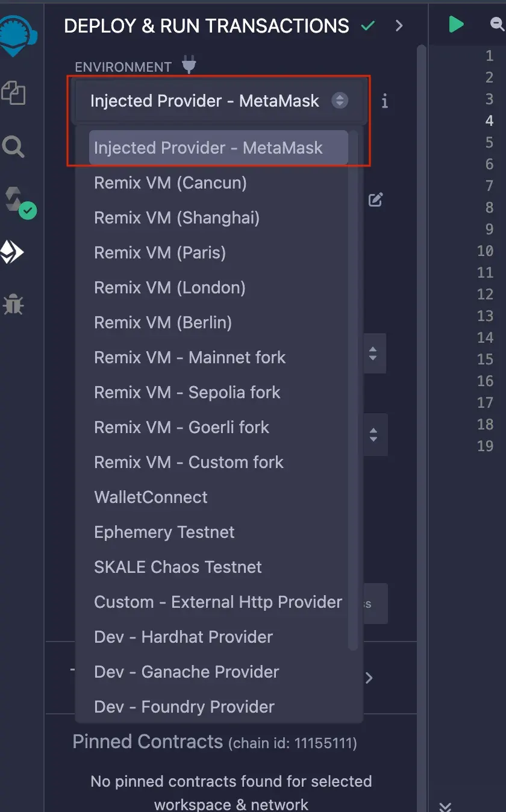This screenshot has height=812, width=506.
Task: Click the chain id: 11155111 text
Action: pyautogui.click(x=293, y=744)
